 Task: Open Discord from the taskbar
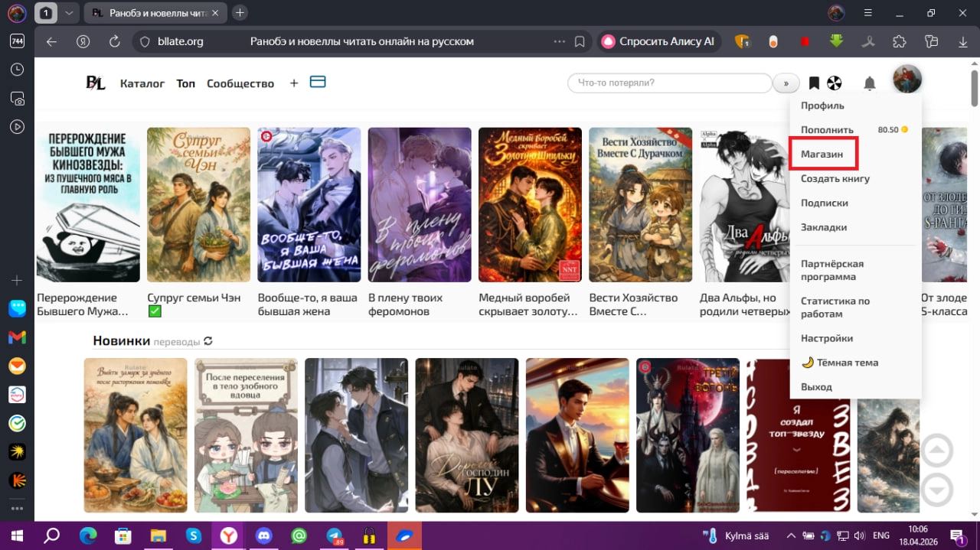264,535
